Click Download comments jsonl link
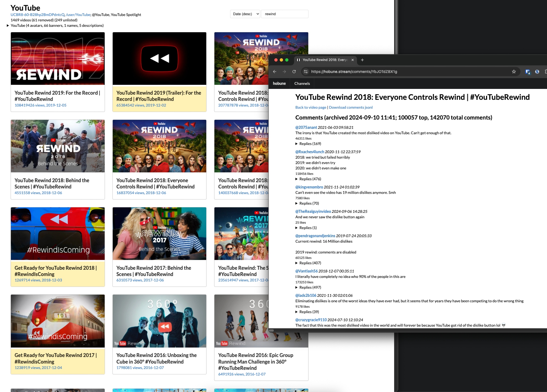Image resolution: width=547 pixels, height=392 pixels. (x=351, y=107)
